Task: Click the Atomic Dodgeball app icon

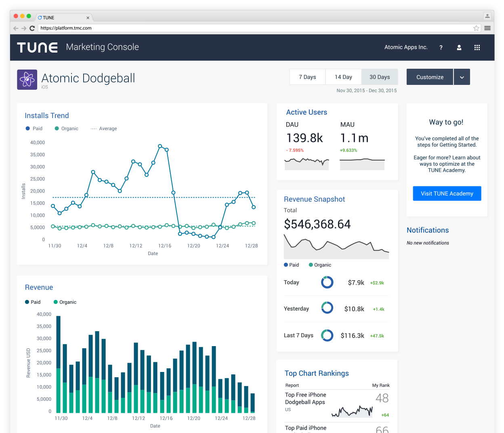Action: [27, 80]
